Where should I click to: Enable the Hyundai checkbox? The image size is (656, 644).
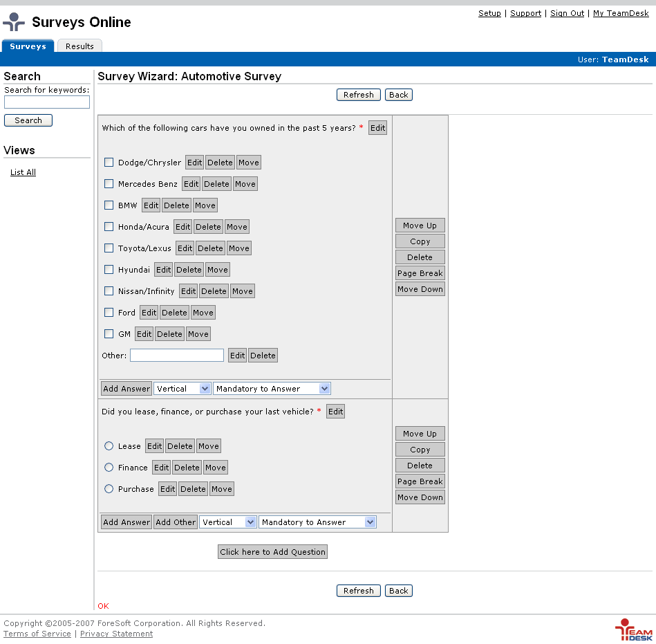pyautogui.click(x=109, y=270)
